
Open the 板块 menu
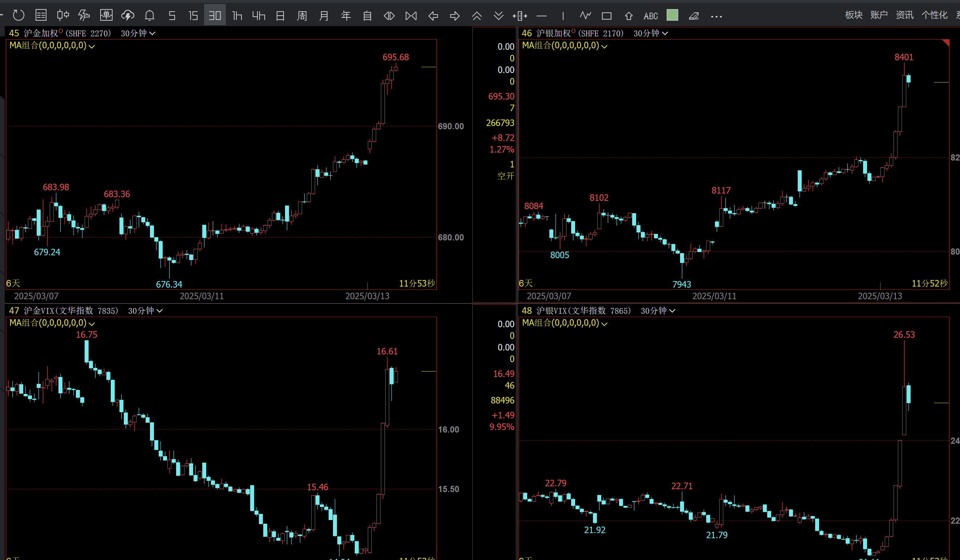(x=853, y=15)
